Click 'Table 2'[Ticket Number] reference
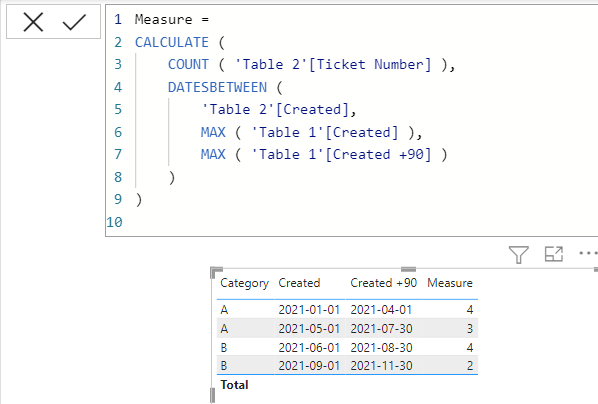 point(333,64)
